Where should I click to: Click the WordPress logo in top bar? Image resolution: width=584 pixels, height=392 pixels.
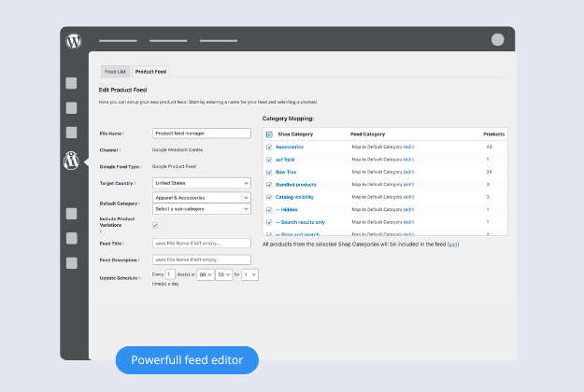tap(74, 41)
